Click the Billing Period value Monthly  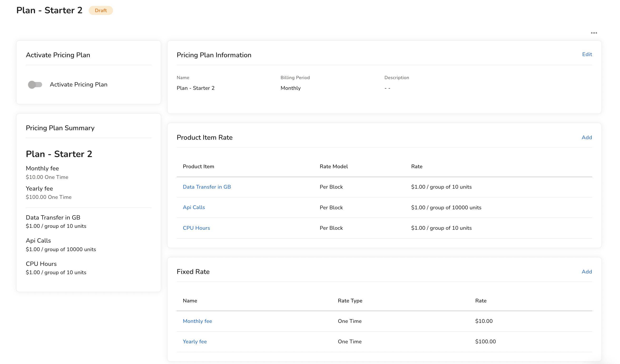[290, 88]
